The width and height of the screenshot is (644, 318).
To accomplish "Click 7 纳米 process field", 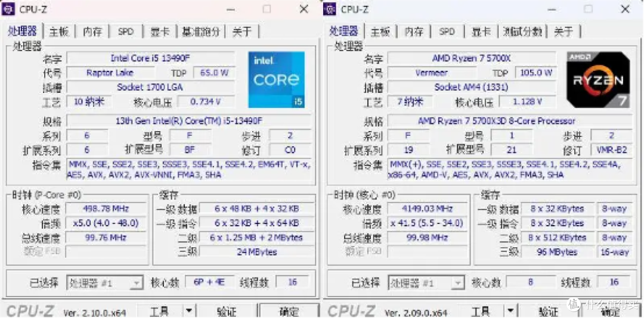I will [x=410, y=101].
